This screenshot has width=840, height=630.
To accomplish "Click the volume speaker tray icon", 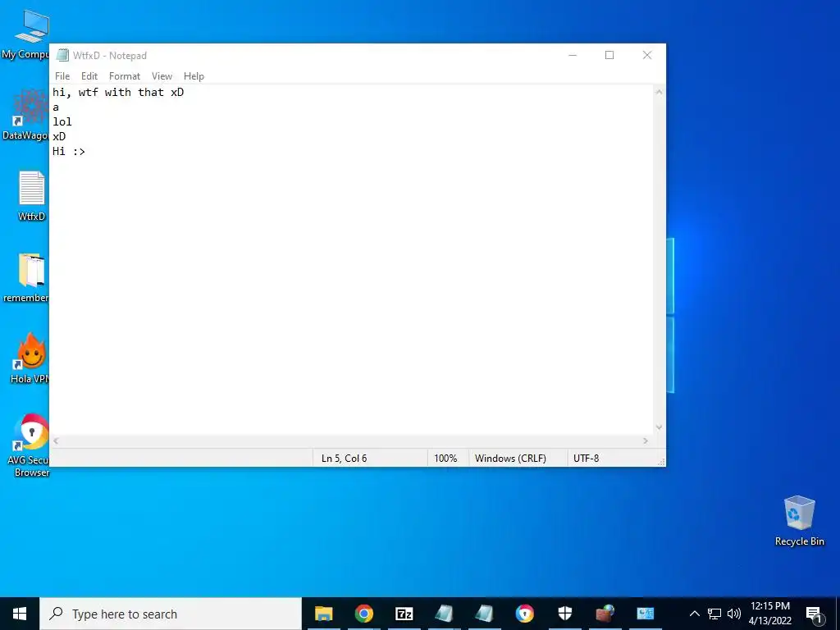I will [x=734, y=614].
